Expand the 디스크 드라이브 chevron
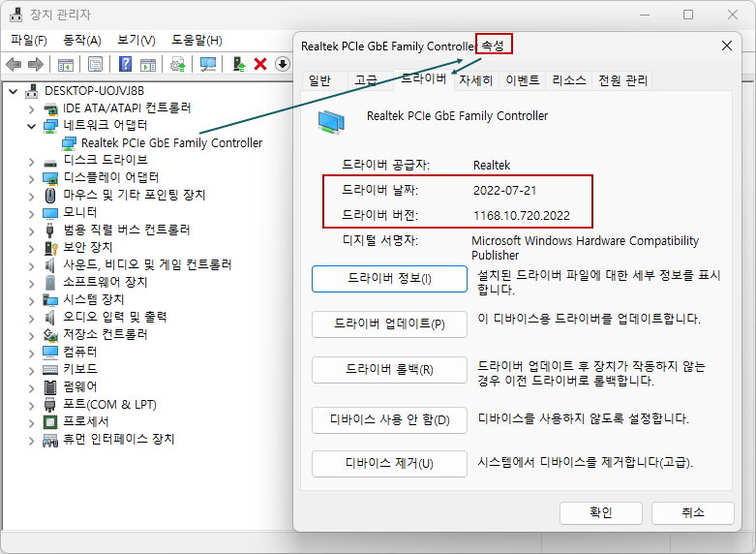 (x=32, y=161)
